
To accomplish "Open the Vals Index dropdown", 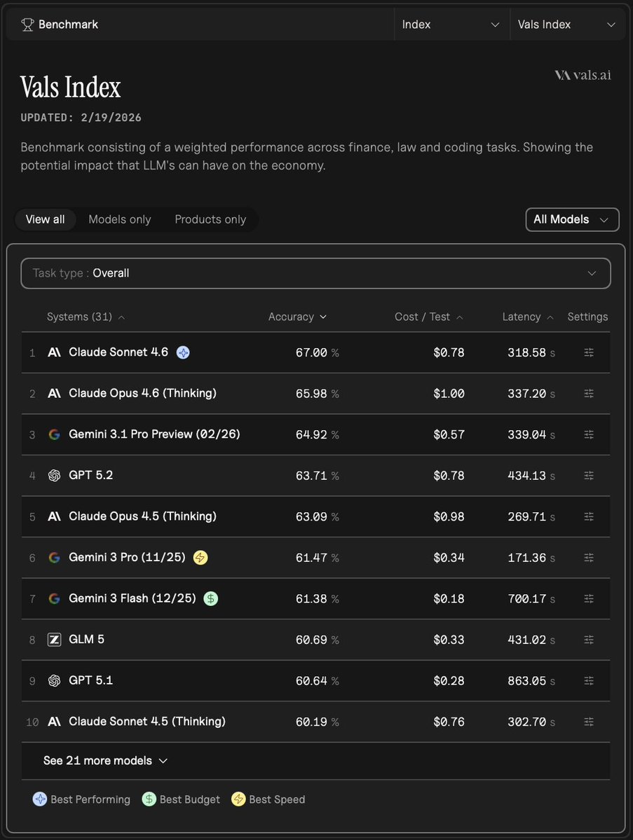I will (567, 24).
